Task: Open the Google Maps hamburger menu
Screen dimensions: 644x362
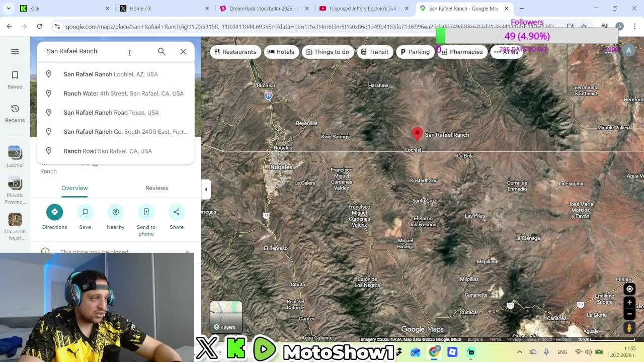Action: point(15,51)
